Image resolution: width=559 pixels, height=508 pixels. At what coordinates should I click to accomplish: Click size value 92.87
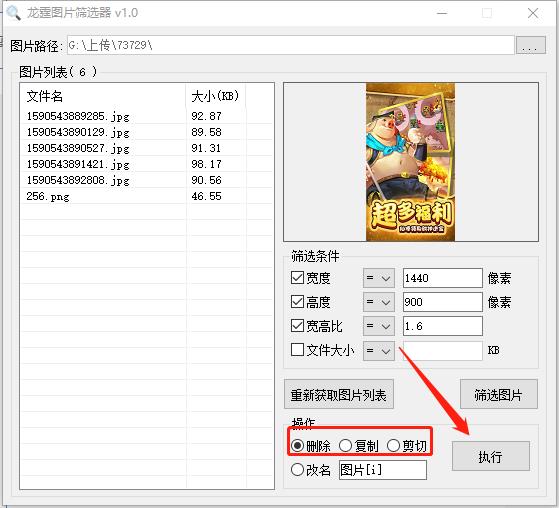(x=206, y=116)
